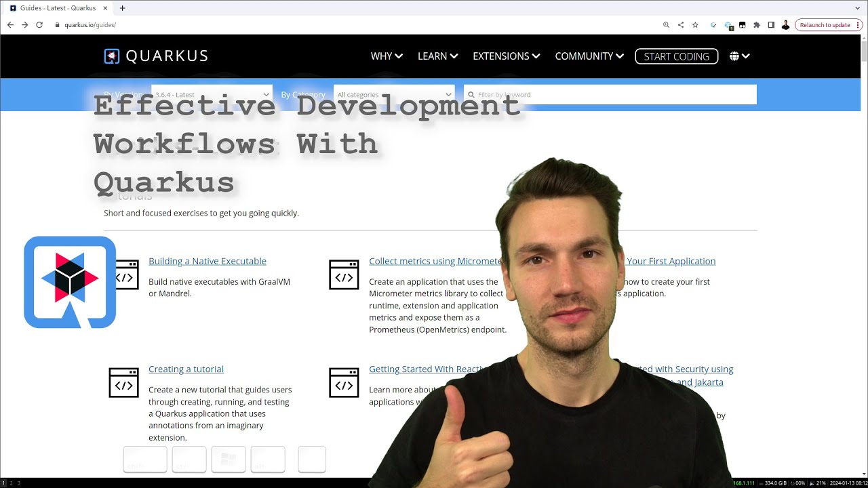
Task: Click the date and time in the status bar
Action: click(x=848, y=483)
